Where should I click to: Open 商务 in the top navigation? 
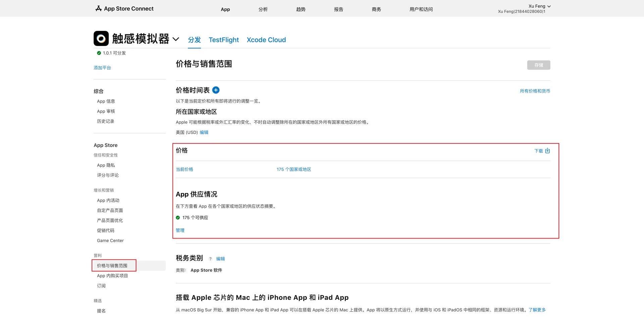pyautogui.click(x=376, y=9)
